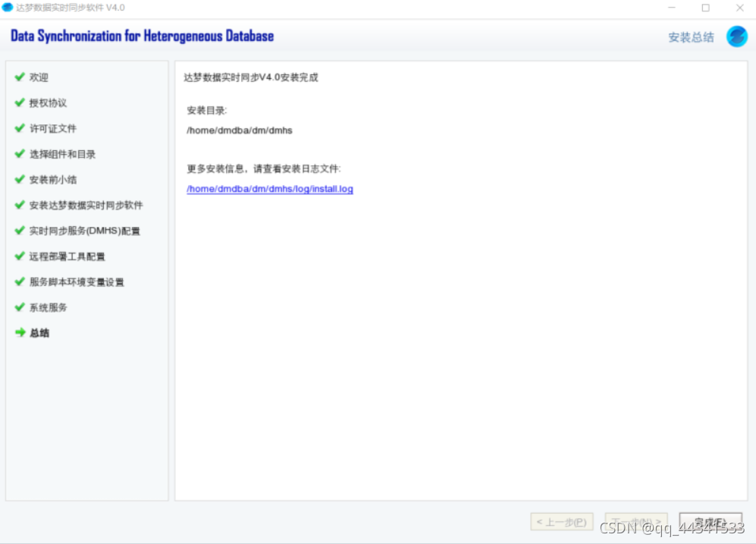Click green checkmark beside 服务脚本环境变量设置
This screenshot has width=756, height=544.
point(20,281)
